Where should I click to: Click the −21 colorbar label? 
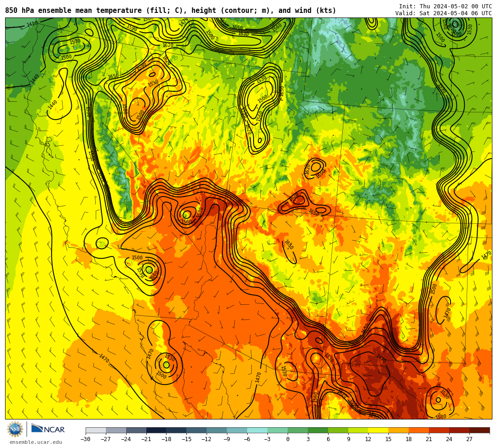(x=146, y=439)
